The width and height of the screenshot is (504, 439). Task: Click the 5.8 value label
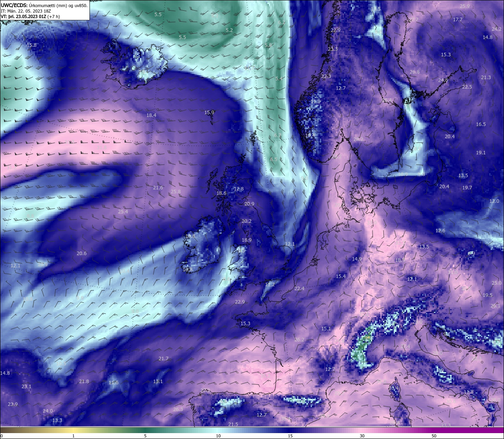click(x=268, y=46)
